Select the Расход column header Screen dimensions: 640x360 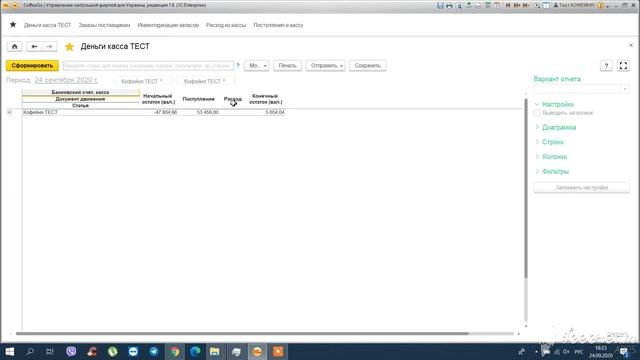click(233, 99)
